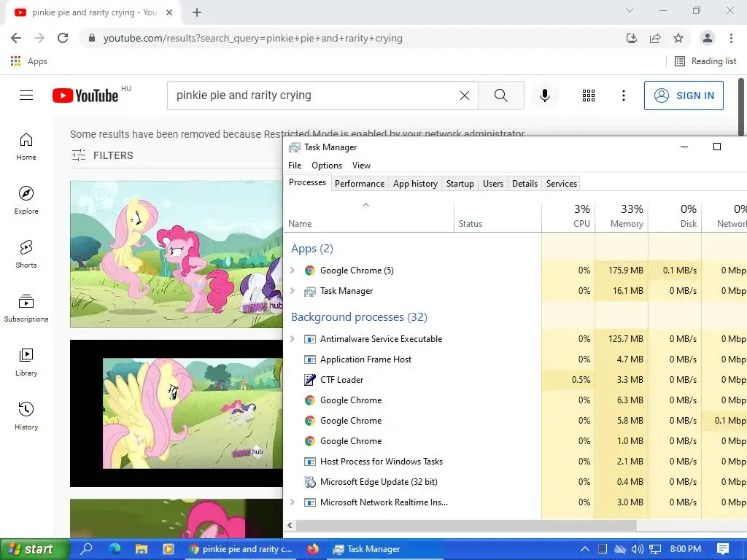Open volume control in system tray
The height and width of the screenshot is (560, 747).
coord(638,549)
